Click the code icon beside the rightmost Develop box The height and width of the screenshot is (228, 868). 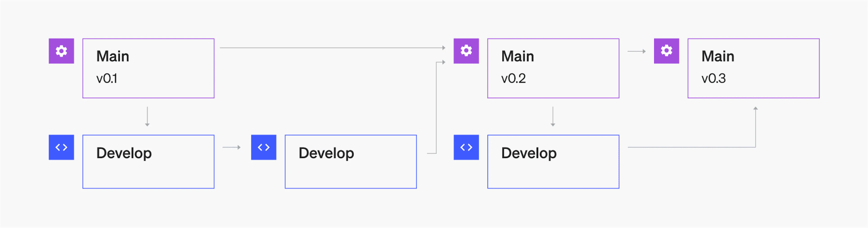(x=466, y=147)
